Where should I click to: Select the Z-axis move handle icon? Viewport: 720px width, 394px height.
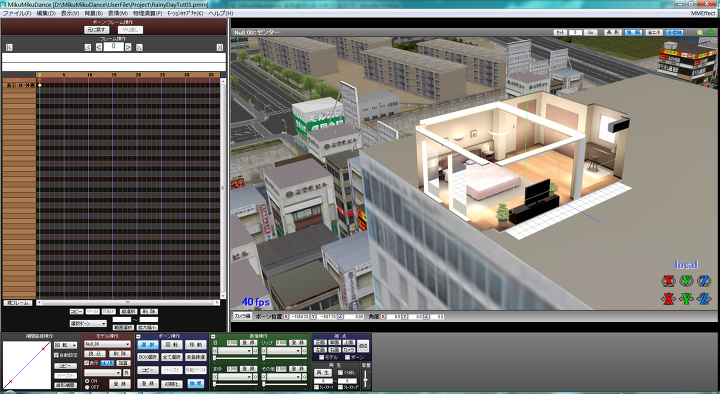(704, 299)
